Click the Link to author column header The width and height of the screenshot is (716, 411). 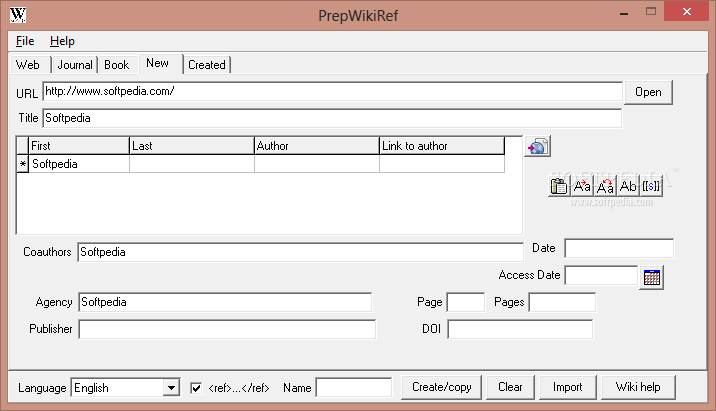442,146
